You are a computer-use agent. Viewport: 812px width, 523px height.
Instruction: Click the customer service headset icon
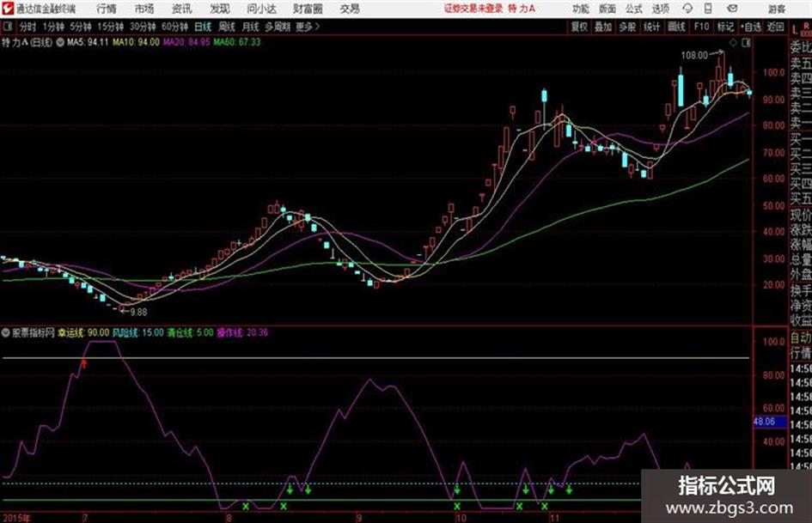click(x=687, y=9)
